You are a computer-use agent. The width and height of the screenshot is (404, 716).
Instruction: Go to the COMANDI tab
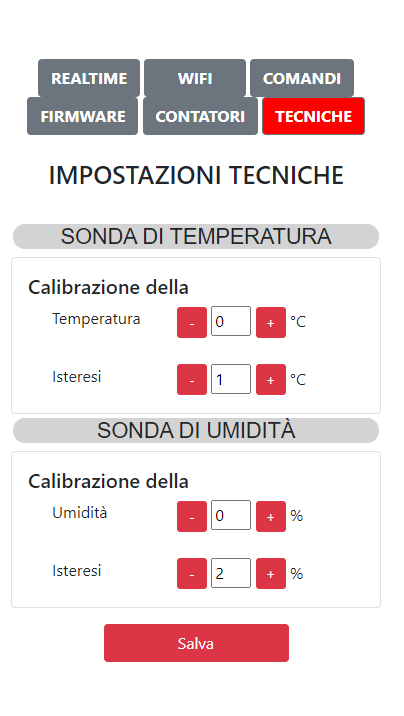(302, 78)
